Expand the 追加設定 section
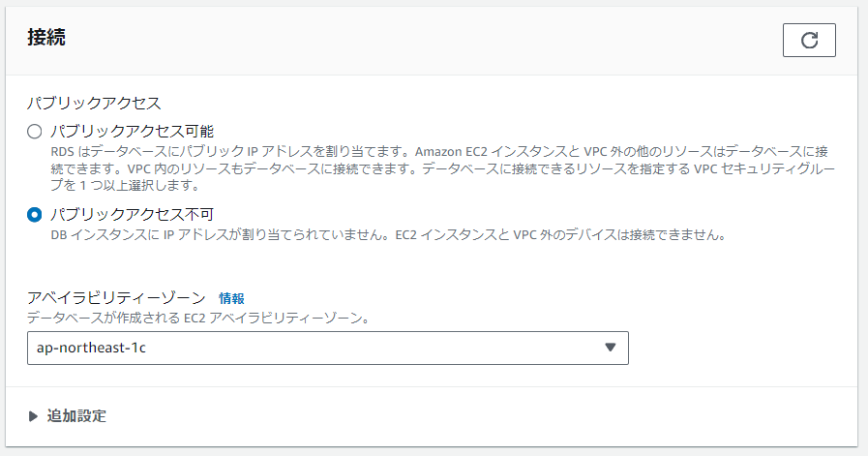This screenshot has width=868, height=456. click(x=76, y=416)
